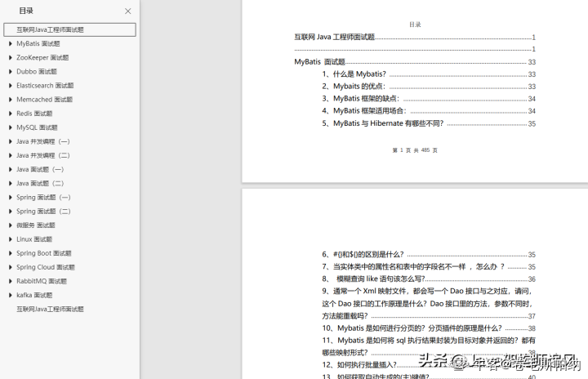588x379 pixels.
Task: Expand the Java 面试题 (一) arrow
Action: [11, 169]
